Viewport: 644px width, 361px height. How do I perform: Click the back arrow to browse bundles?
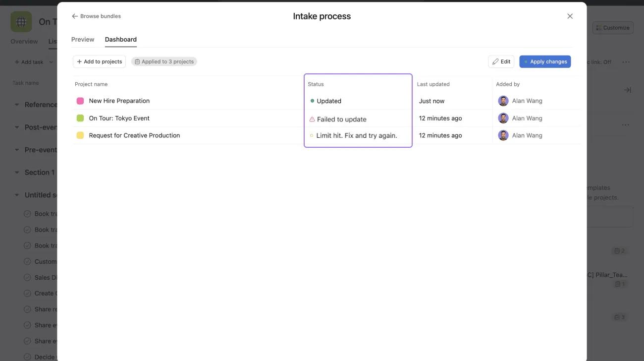(75, 16)
